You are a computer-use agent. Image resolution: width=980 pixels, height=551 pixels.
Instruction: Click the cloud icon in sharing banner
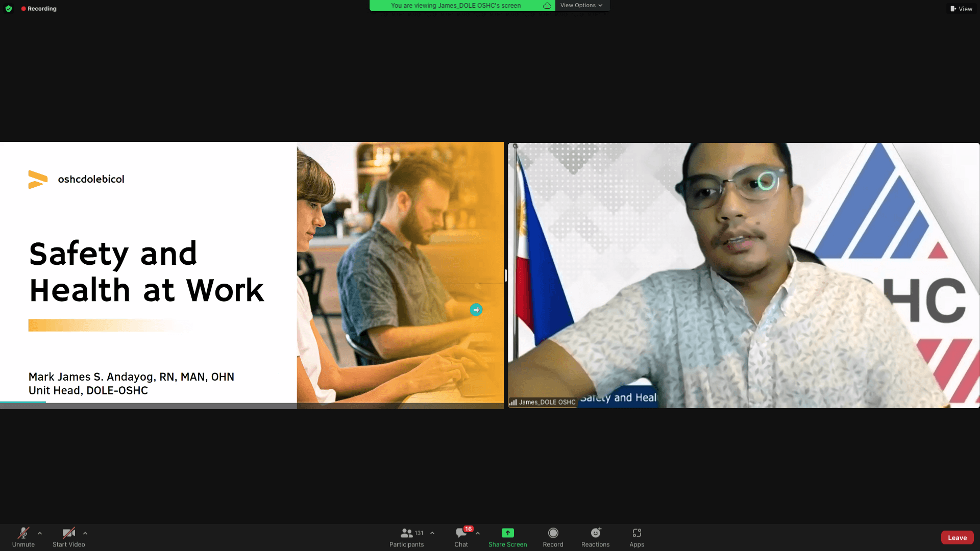pos(547,6)
